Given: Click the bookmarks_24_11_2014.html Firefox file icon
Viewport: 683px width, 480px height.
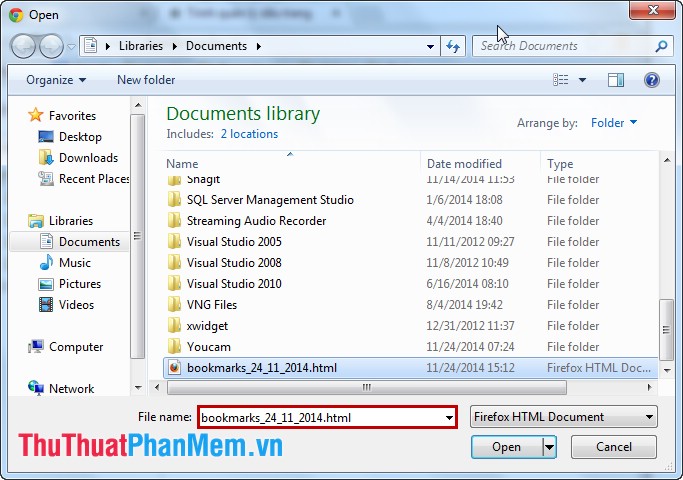Looking at the screenshot, I should tap(174, 368).
